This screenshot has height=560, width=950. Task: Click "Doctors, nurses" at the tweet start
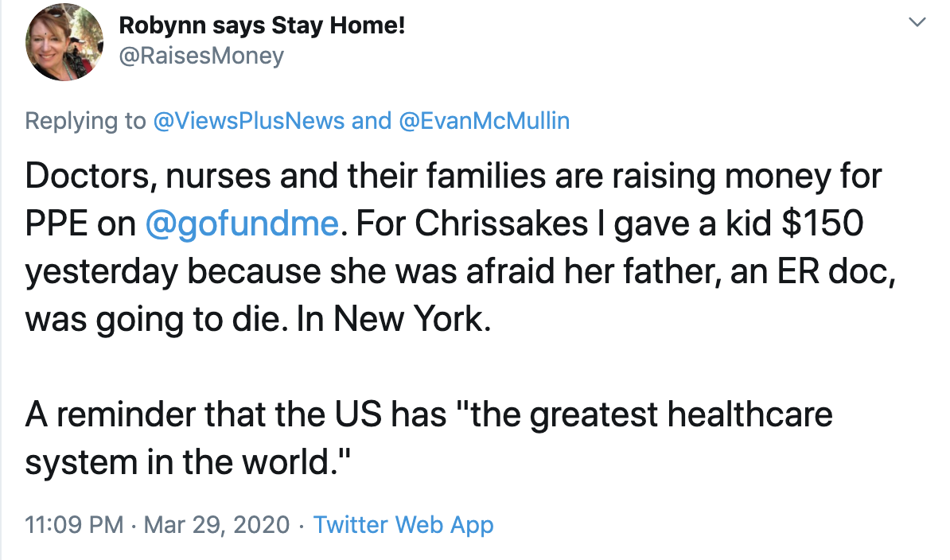pyautogui.click(x=139, y=177)
